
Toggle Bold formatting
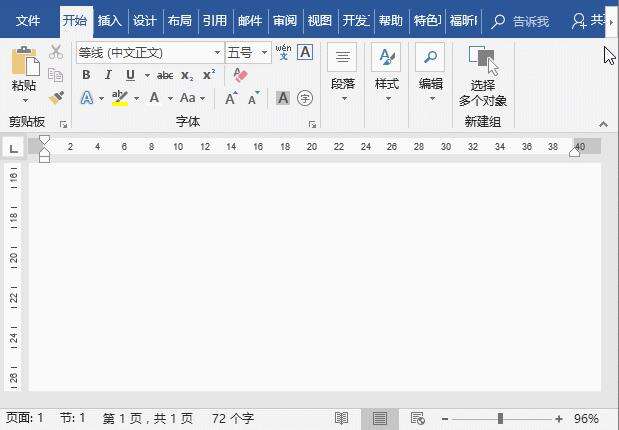click(x=86, y=75)
